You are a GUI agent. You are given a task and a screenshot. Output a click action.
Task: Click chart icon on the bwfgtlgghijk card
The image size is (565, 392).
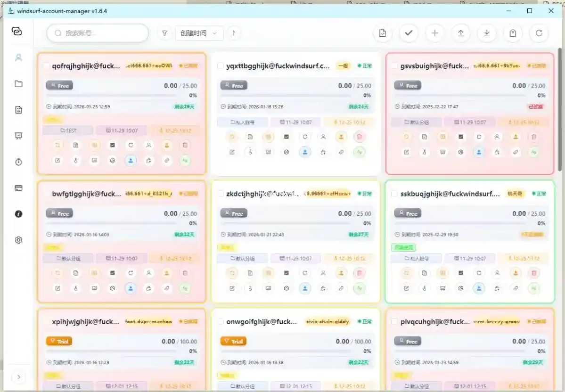point(113,273)
